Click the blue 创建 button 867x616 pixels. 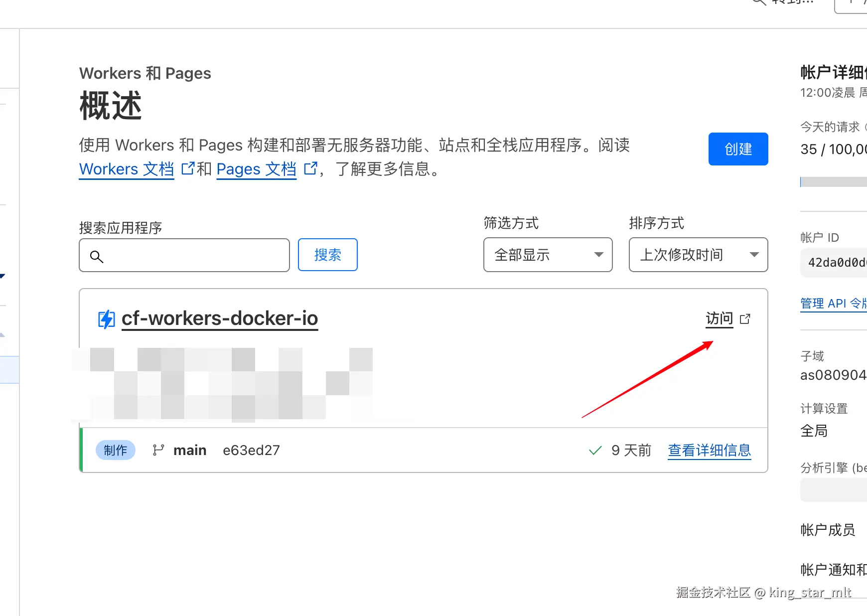pyautogui.click(x=738, y=149)
